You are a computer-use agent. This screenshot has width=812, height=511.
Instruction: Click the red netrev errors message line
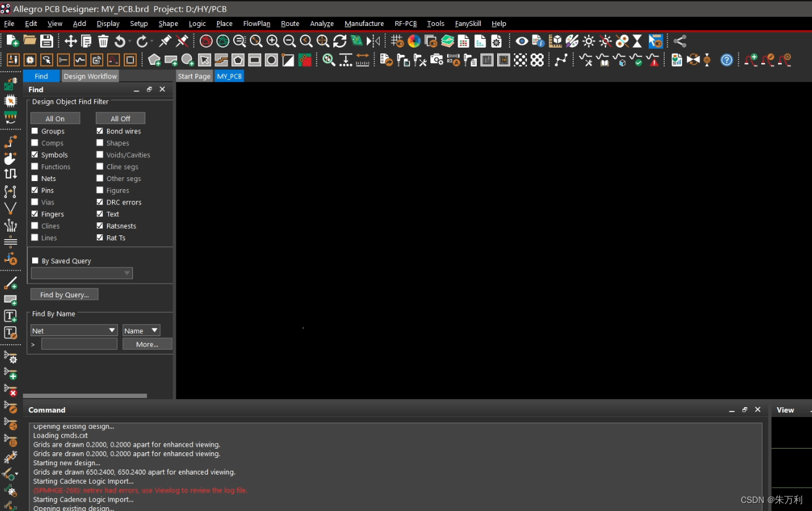tap(140, 490)
